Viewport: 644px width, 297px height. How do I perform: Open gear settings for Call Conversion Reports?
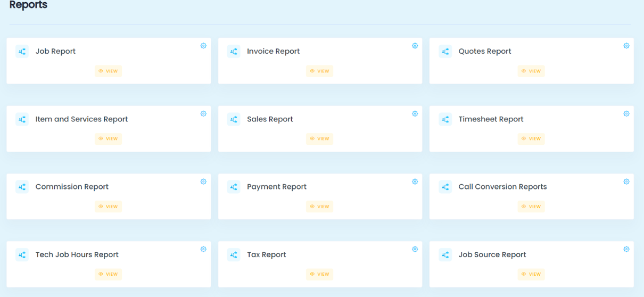[x=626, y=181]
